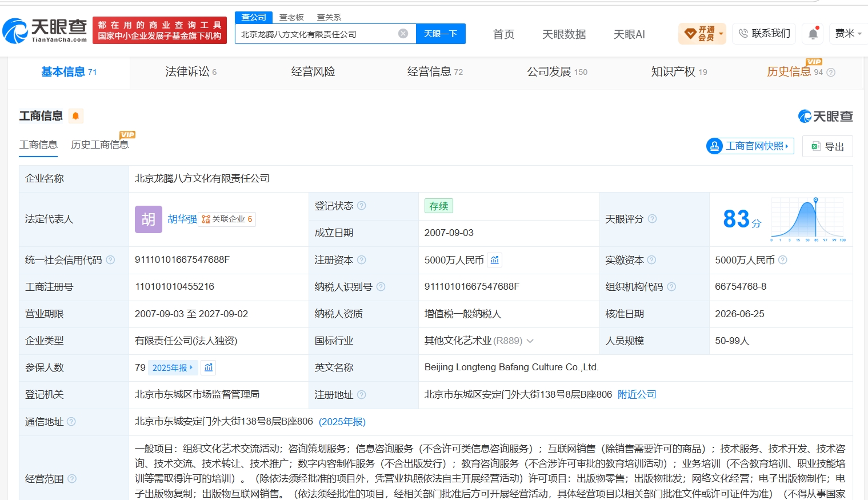Select taxpayer qualification 增值税一般纳税人
The image size is (868, 500).
(x=463, y=314)
